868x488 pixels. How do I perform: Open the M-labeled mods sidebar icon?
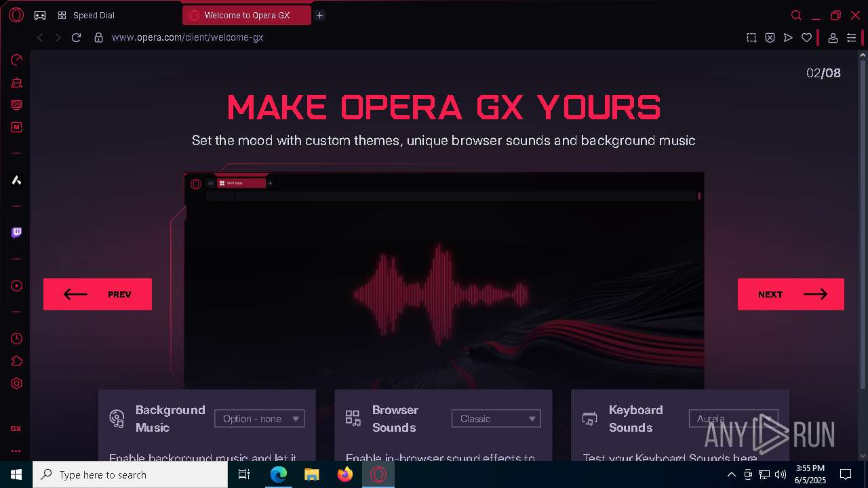[x=16, y=127]
